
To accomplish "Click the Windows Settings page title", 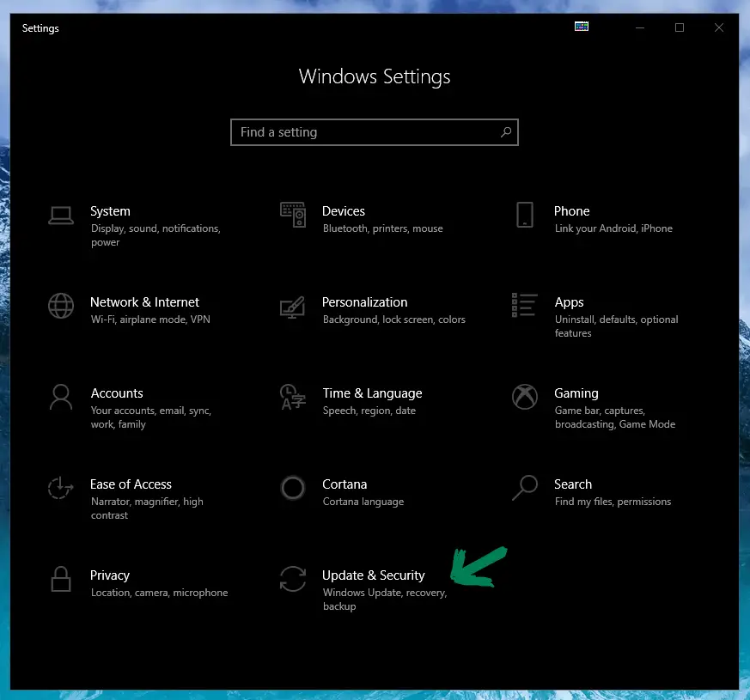I will [375, 76].
